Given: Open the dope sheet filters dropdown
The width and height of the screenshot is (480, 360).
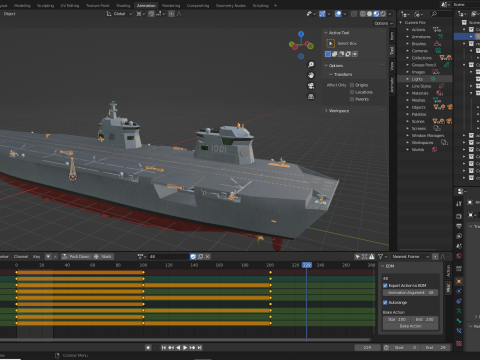Looking at the screenshot, I should (382, 256).
